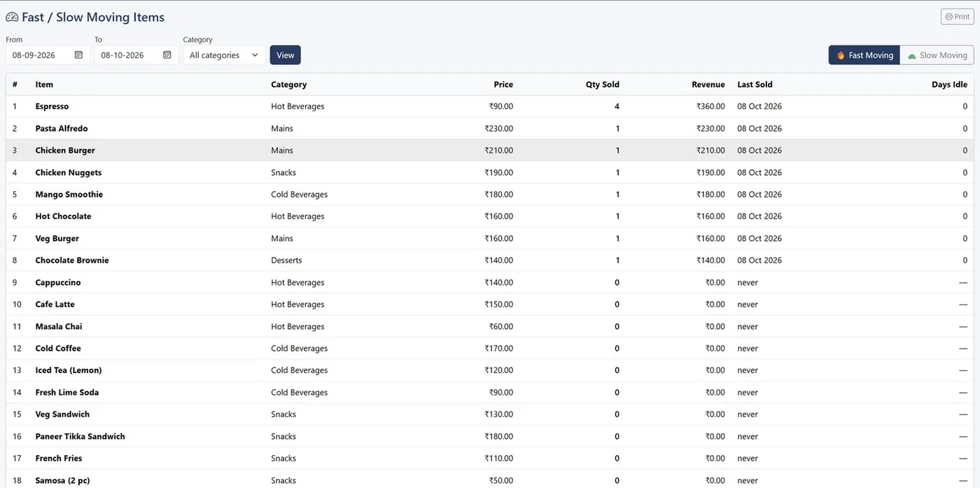The width and height of the screenshot is (980, 488).
Task: Click the View button
Action: click(286, 55)
